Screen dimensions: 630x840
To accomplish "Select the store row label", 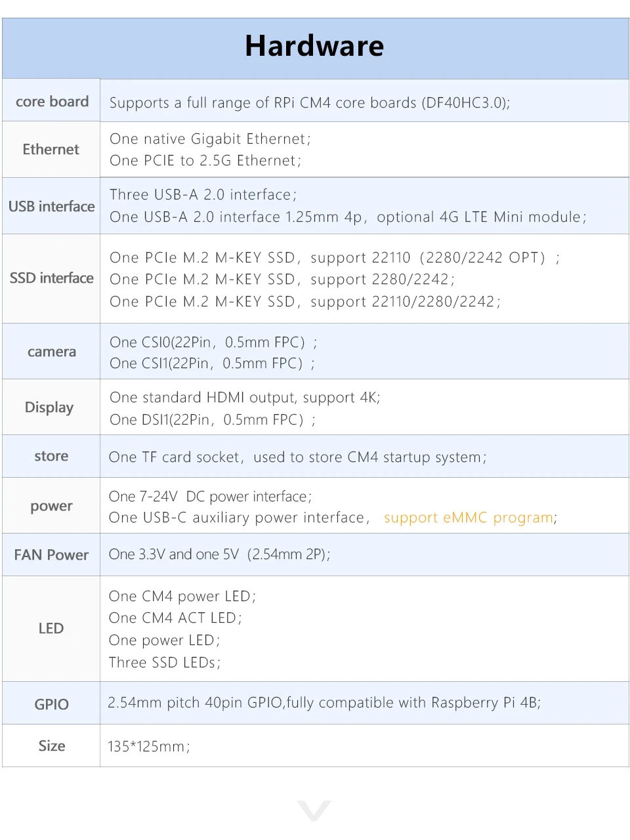I will pos(51,456).
